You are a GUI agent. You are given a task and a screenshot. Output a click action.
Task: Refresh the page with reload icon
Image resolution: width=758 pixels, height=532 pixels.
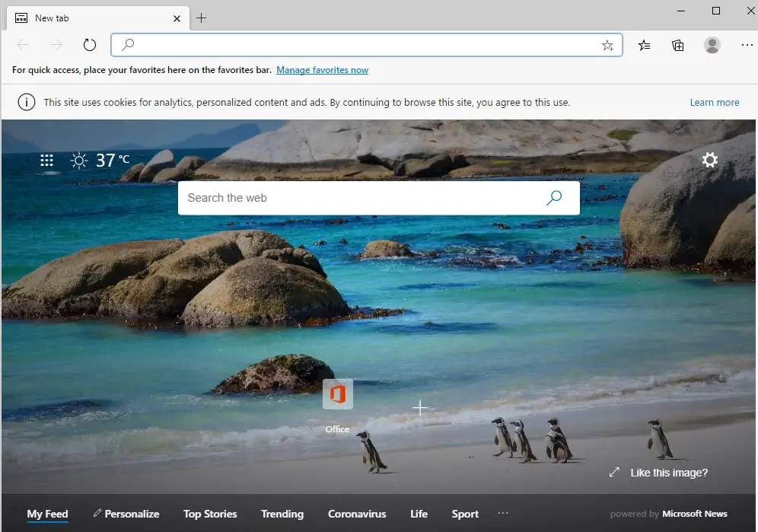[x=90, y=45]
